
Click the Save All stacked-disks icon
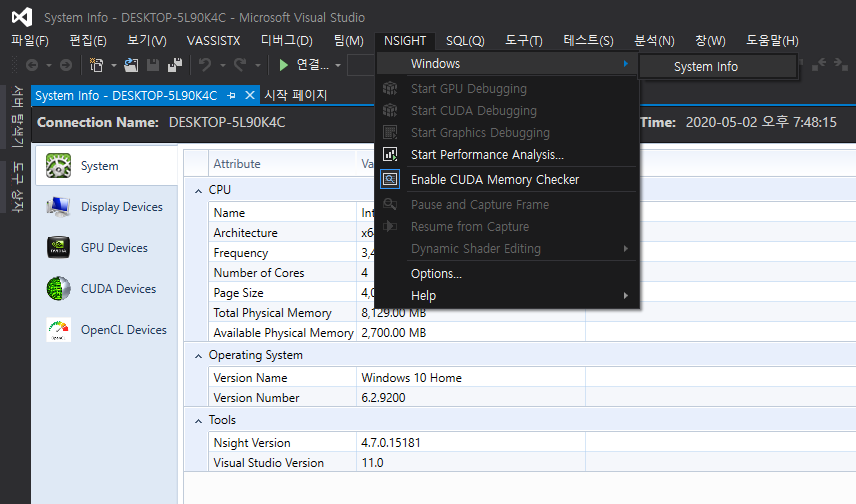point(175,66)
